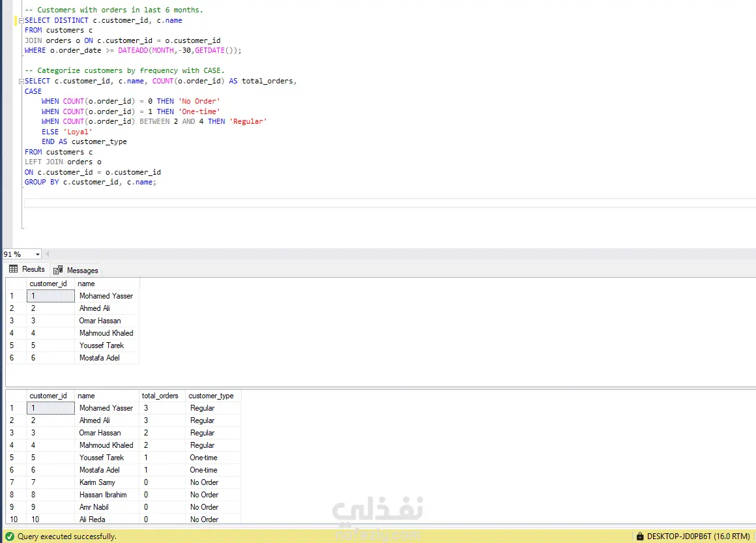
Task: Click Regular cell in Mohamed Yasser row
Action: (x=212, y=408)
